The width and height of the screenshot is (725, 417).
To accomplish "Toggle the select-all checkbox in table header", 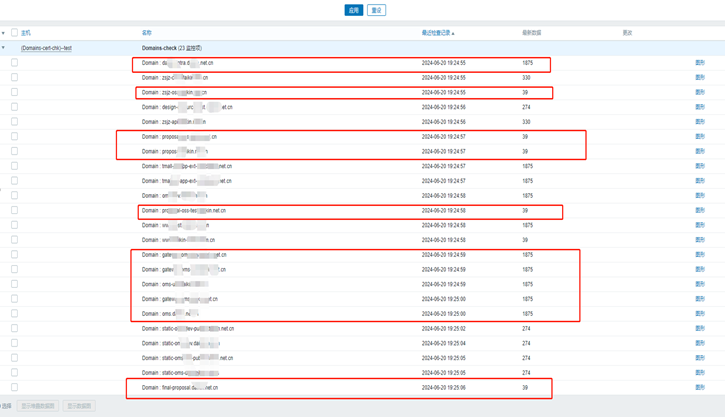I will pos(14,33).
